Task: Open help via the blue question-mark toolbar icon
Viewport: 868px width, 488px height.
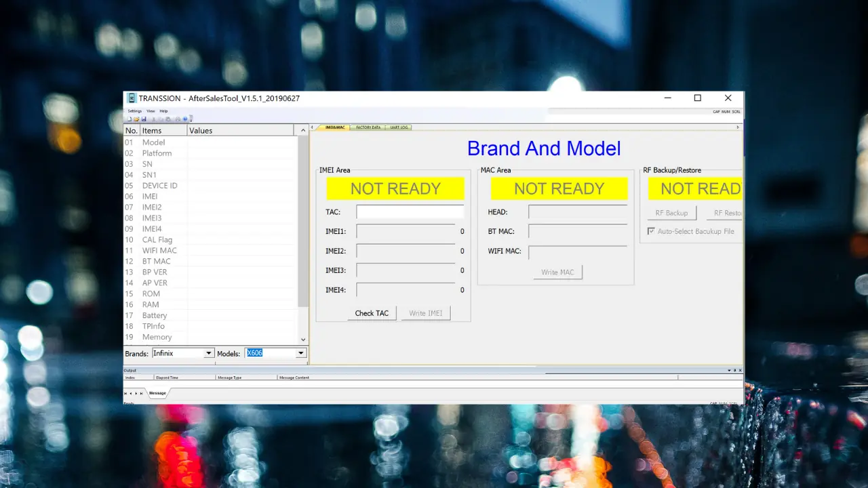Action: click(186, 119)
